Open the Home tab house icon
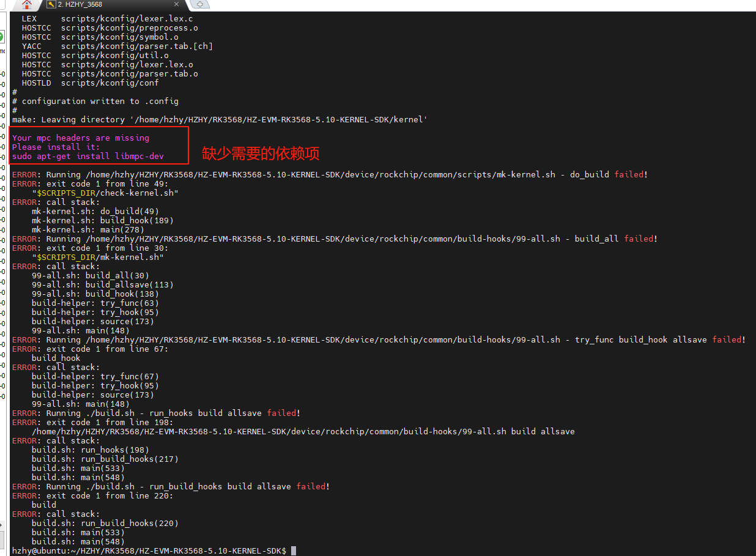This screenshot has height=556, width=756. point(27,4)
